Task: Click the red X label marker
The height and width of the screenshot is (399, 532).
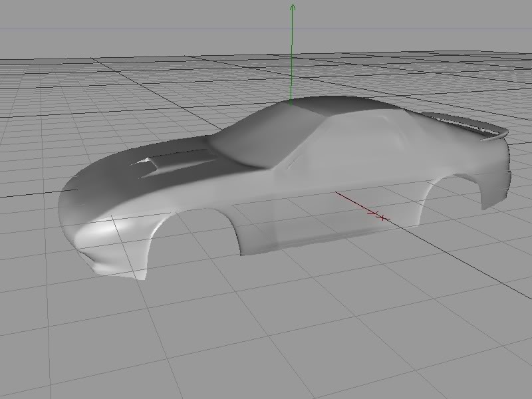Action: coord(380,216)
